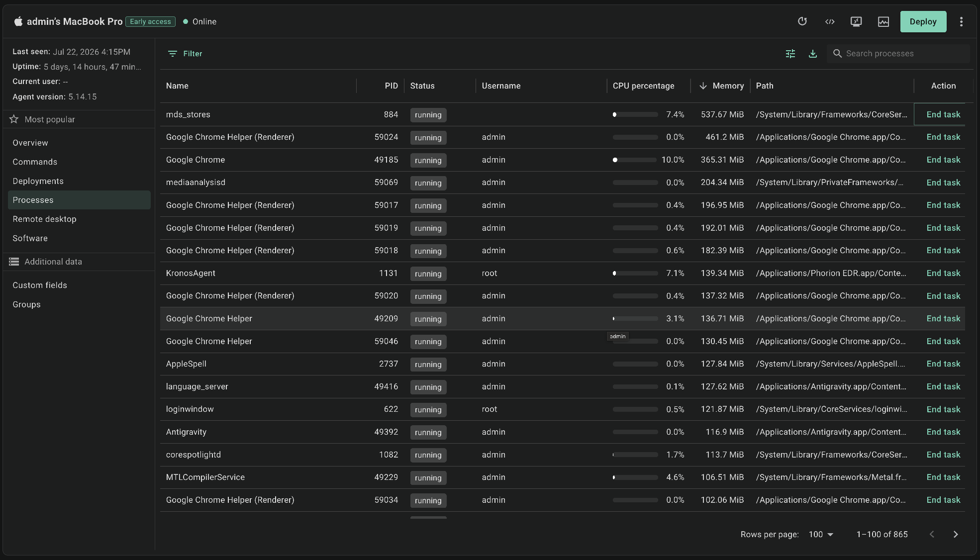The height and width of the screenshot is (560, 980).
Task: Click the Google Chrome Helper PID 49209 row
Action: pyautogui.click(x=562, y=318)
